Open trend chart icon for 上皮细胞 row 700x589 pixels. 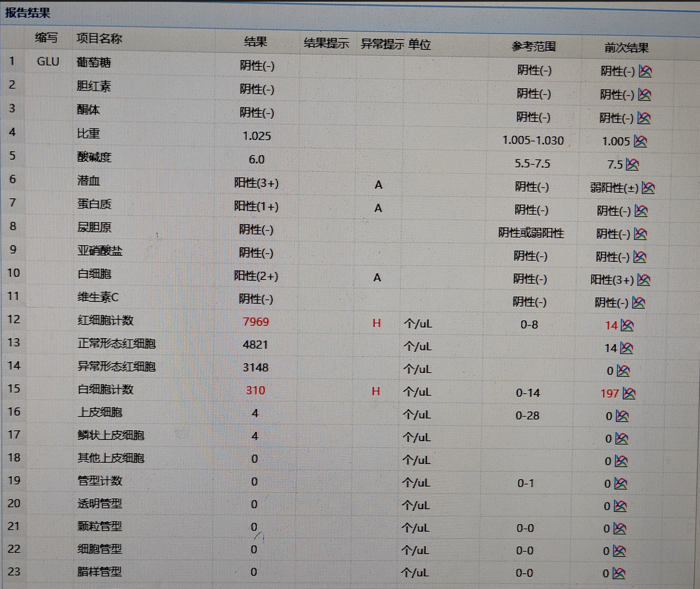[x=622, y=416]
